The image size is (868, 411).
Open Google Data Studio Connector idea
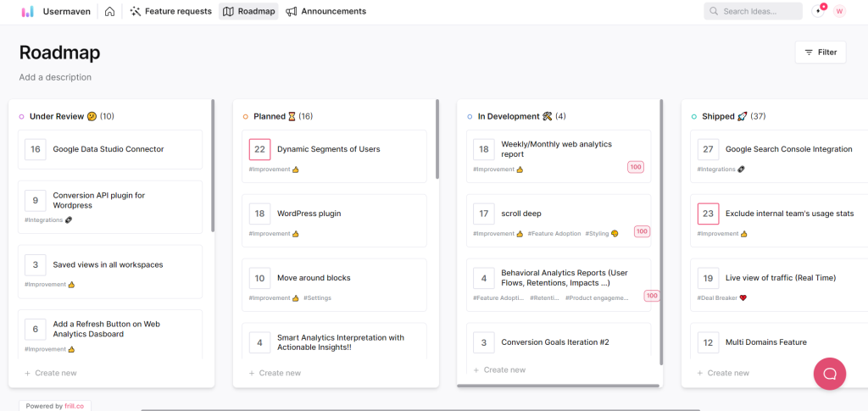point(108,149)
